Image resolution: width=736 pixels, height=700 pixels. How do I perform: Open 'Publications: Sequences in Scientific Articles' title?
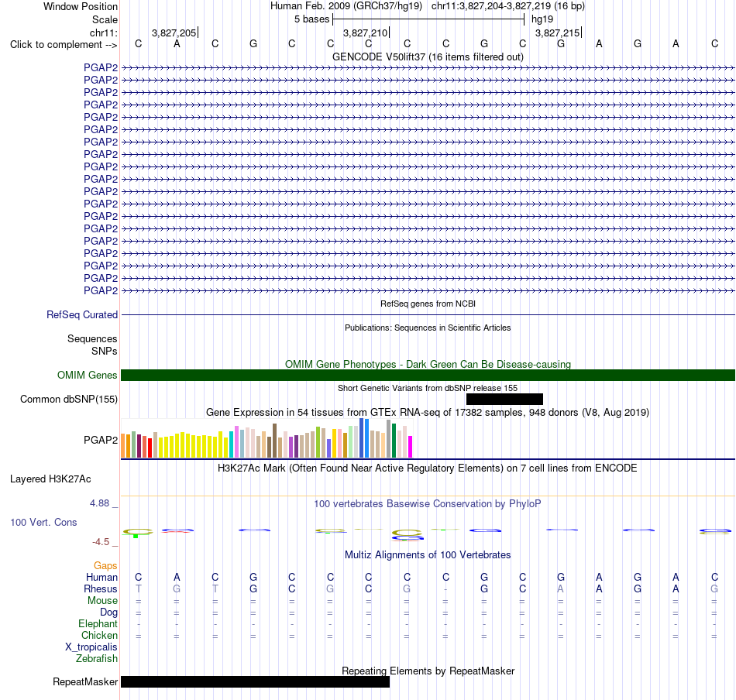click(428, 328)
